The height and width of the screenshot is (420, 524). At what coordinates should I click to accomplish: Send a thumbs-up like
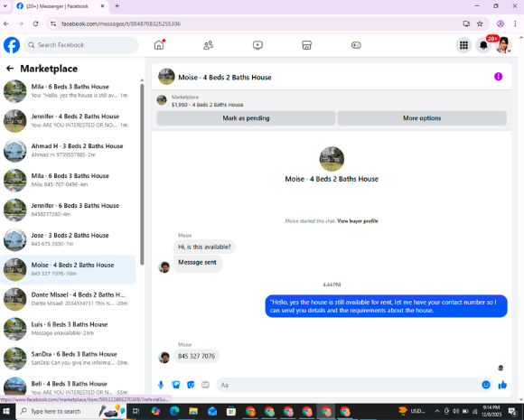pyautogui.click(x=502, y=385)
